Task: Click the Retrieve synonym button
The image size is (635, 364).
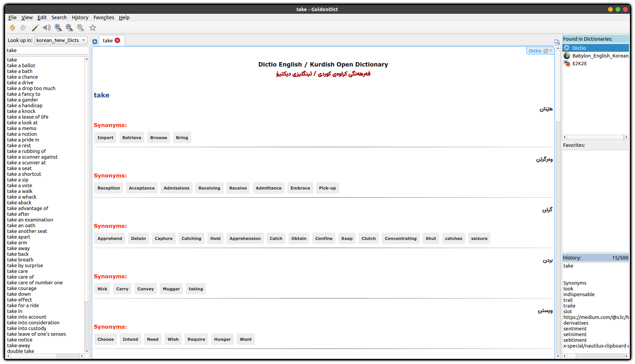Action: tap(132, 138)
